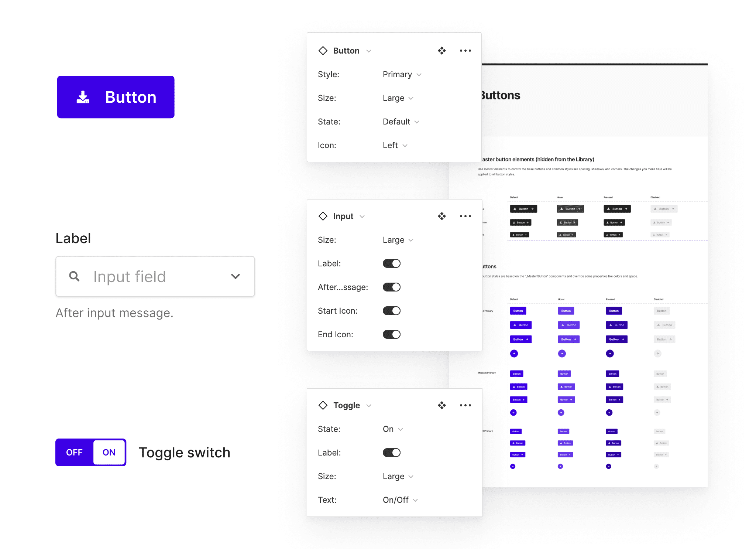This screenshot has height=549, width=756.
Task: Toggle the Start Icon switch in Input panel
Action: 392,311
